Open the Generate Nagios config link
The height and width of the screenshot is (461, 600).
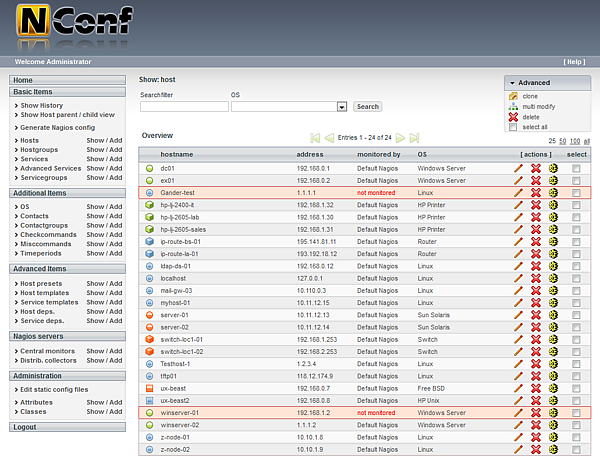pyautogui.click(x=58, y=128)
